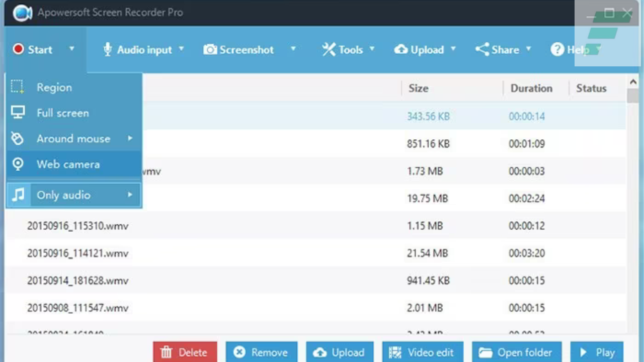
Task: Click the 1.73 MB size cell
Action: point(425,171)
